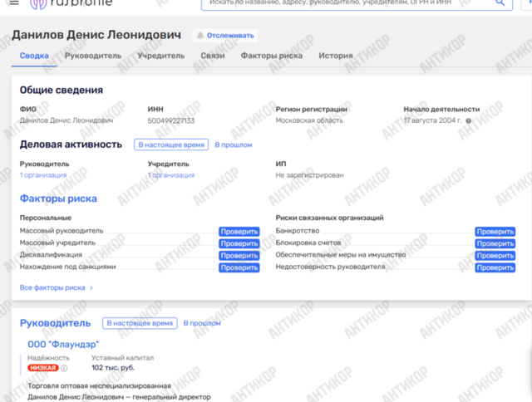Click the info icon next to НИЗКАЯ badge
The image size is (532, 402).
point(64,368)
